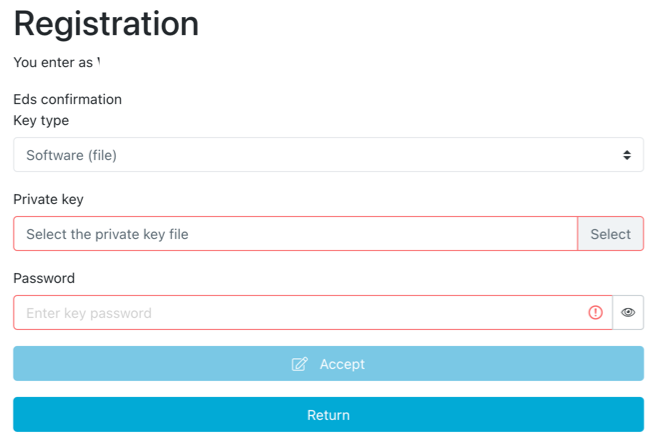Click the You enter as text

coord(56,62)
